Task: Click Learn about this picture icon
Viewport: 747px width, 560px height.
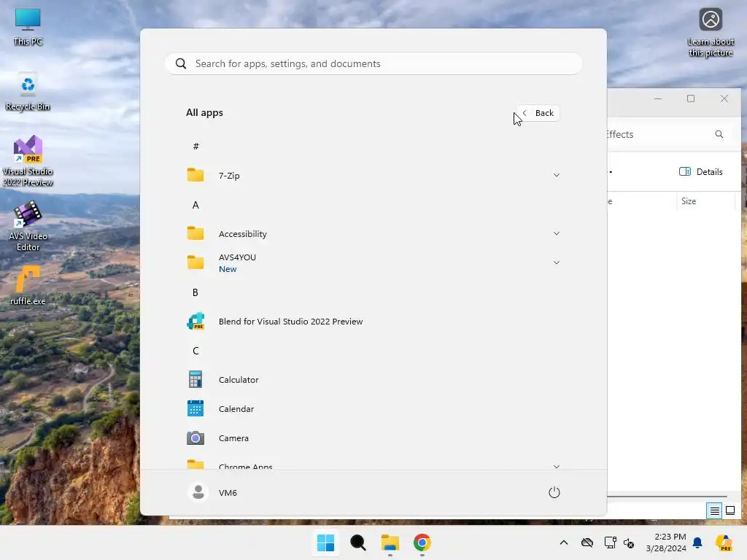Action: click(711, 32)
